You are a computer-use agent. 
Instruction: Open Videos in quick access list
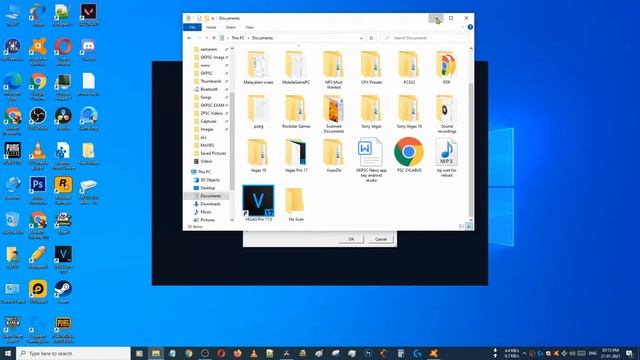(206, 161)
